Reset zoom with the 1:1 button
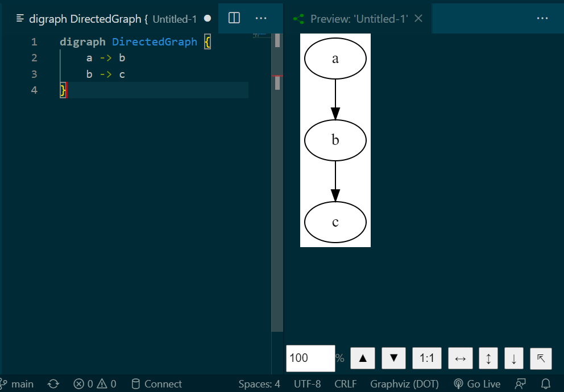 tap(426, 358)
